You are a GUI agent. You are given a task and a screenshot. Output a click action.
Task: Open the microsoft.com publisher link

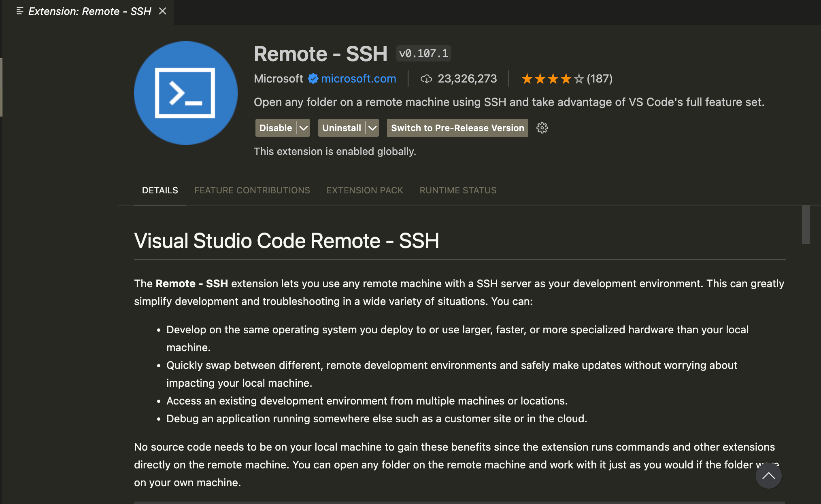pos(359,78)
